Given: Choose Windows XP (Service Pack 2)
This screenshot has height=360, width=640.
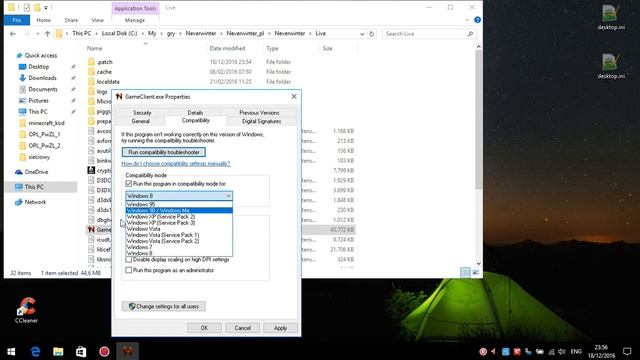Looking at the screenshot, I should (x=179, y=217).
